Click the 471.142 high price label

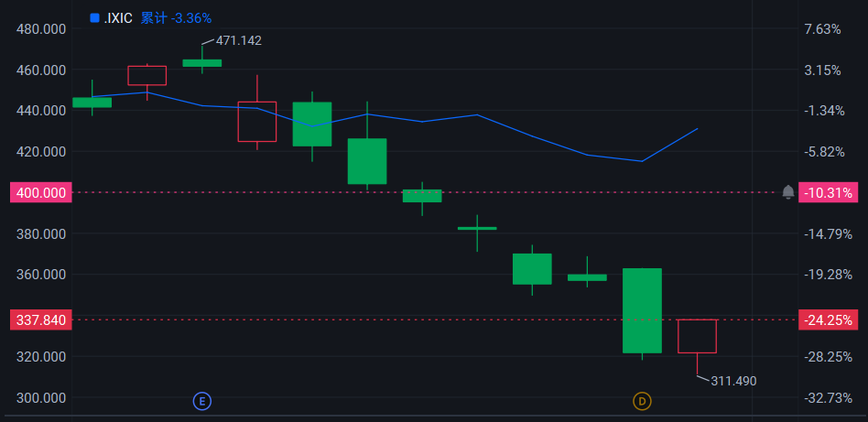tap(238, 40)
